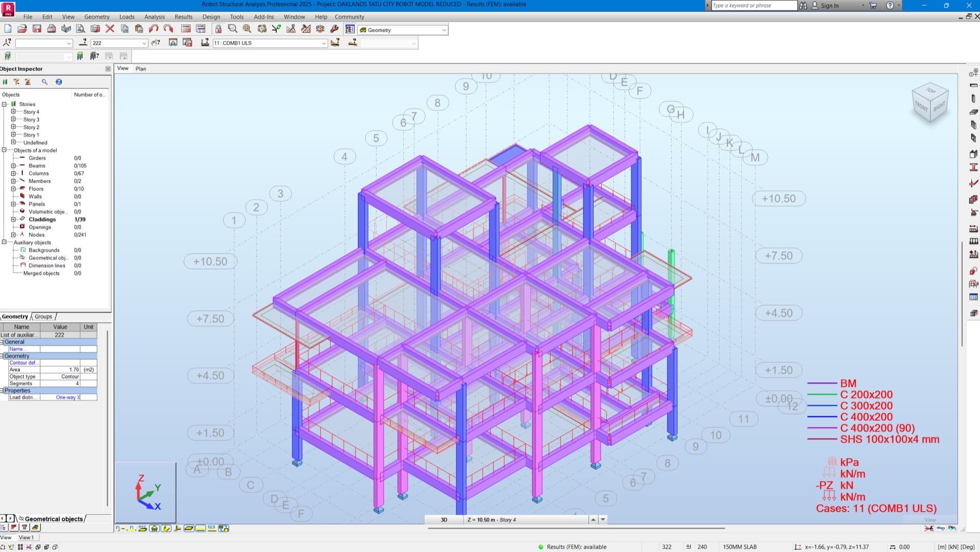The height and width of the screenshot is (552, 980).
Task: Open Print Preview icon
Action: [x=80, y=29]
